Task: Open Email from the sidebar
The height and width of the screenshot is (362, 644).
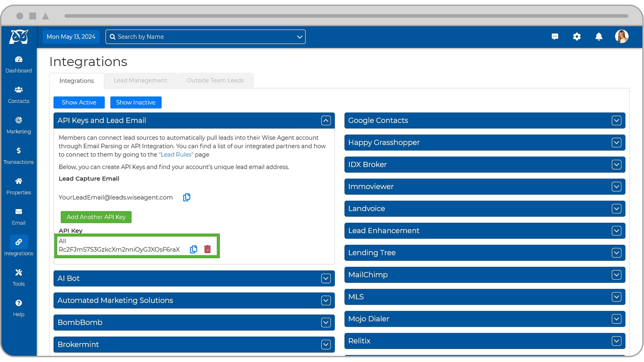Action: (x=19, y=217)
